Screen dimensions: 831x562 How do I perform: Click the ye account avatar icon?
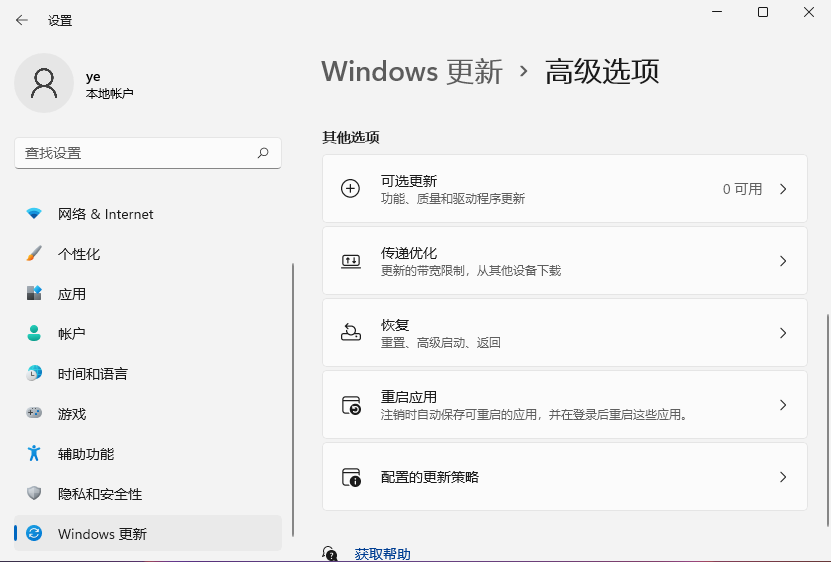[x=44, y=83]
